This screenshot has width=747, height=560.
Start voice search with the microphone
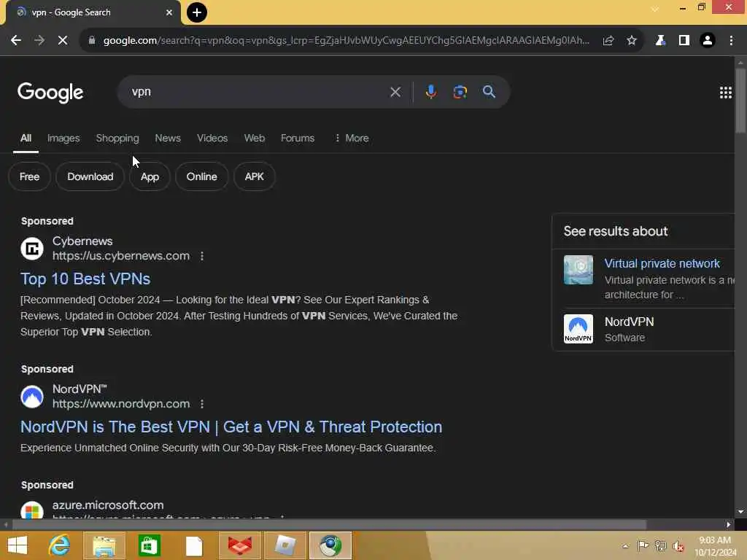(430, 92)
